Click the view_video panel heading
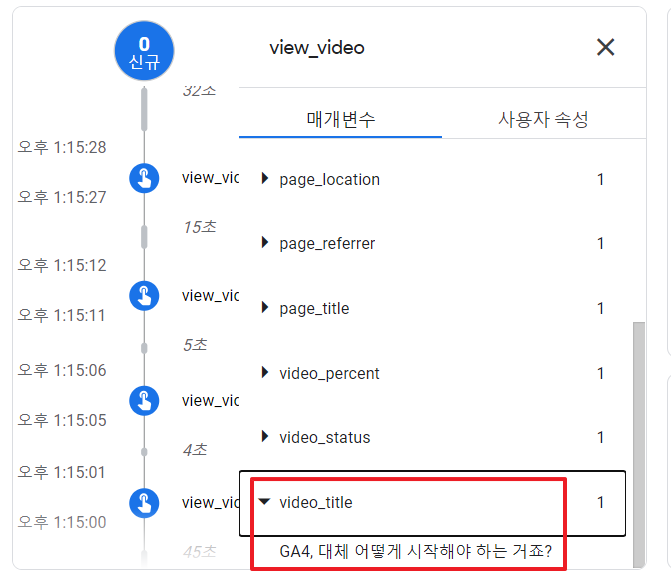Image resolution: width=671 pixels, height=582 pixels. [x=317, y=48]
